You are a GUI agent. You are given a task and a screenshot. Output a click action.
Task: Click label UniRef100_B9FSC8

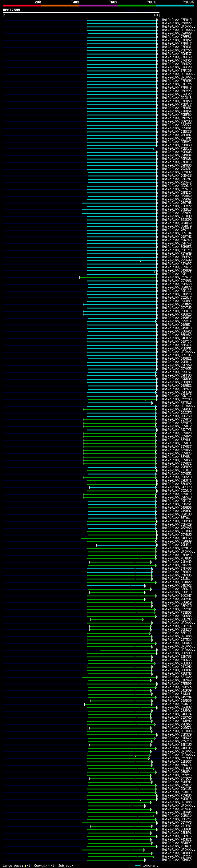[x=177, y=284]
